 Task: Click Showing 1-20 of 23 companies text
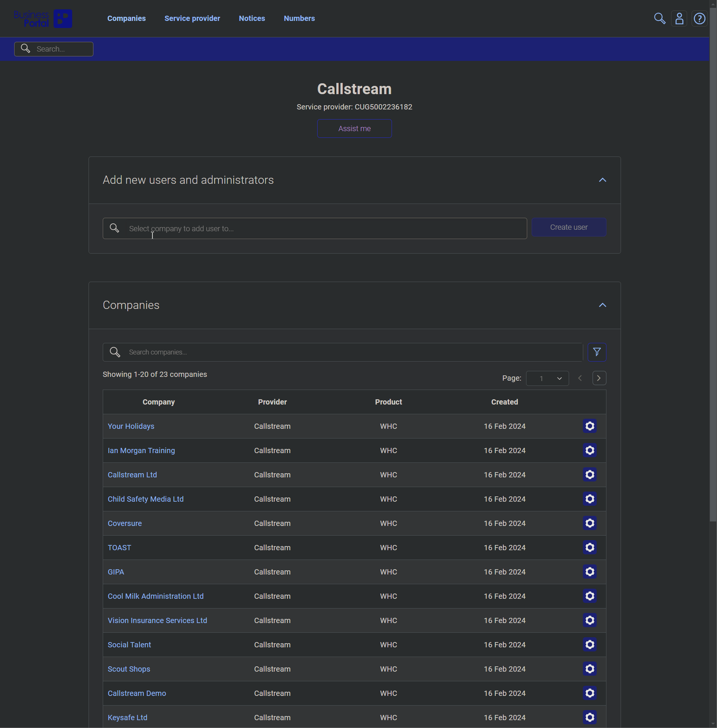point(155,374)
